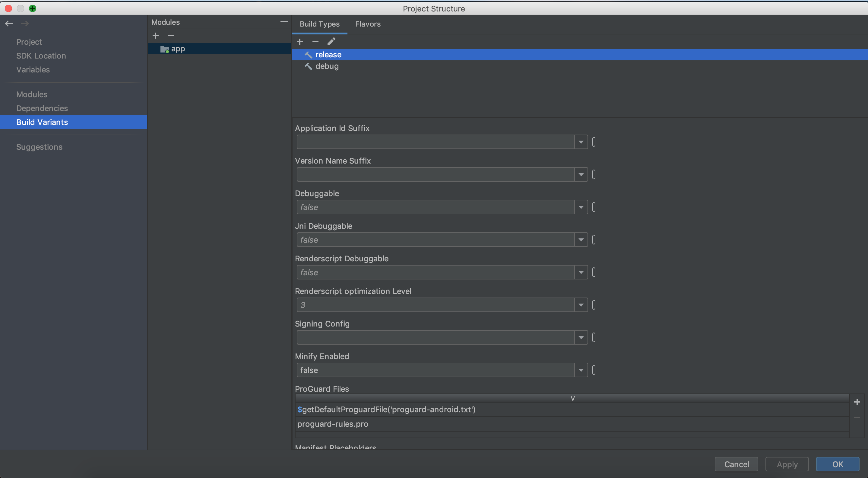
Task: Click the remove module minus icon
Action: click(171, 36)
